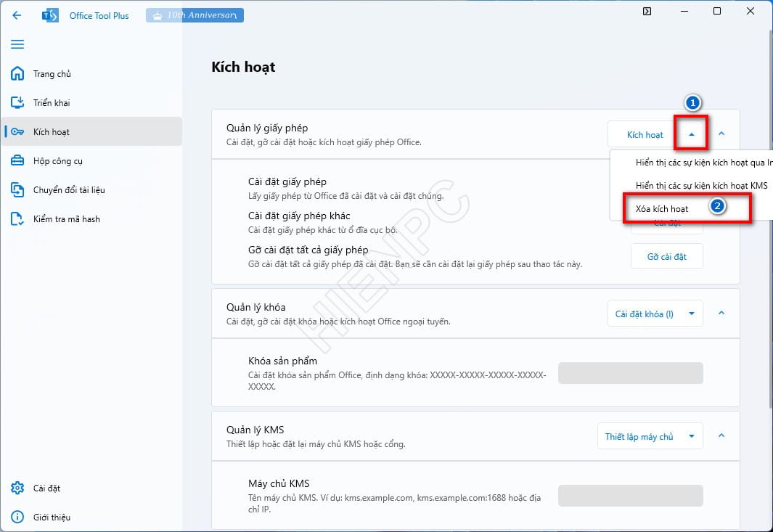Click the Kích hoạt activate button

tap(645, 134)
